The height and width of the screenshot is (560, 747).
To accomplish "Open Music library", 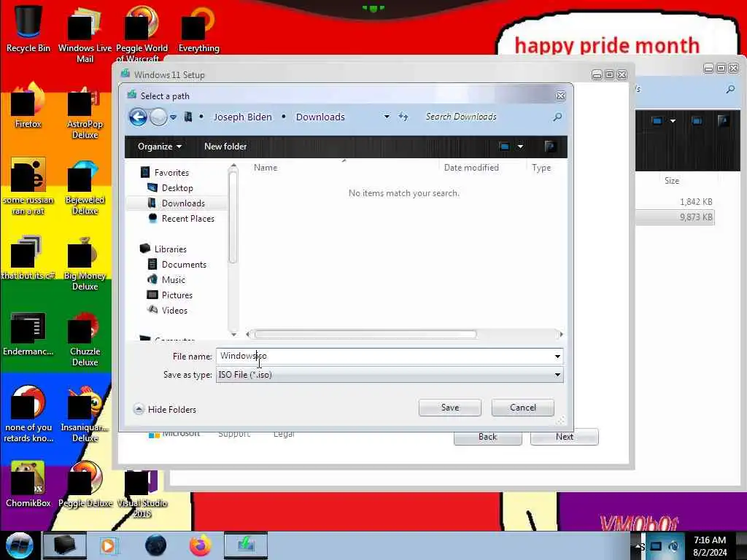I will (174, 279).
